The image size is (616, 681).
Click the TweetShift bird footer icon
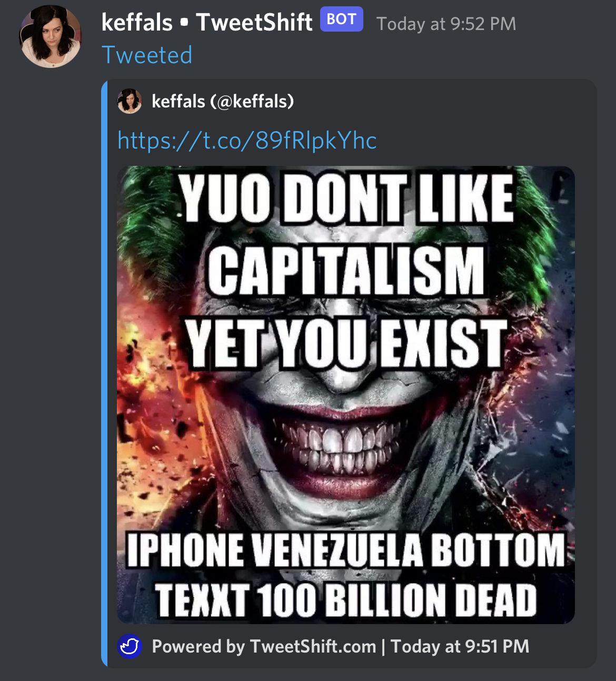(130, 646)
